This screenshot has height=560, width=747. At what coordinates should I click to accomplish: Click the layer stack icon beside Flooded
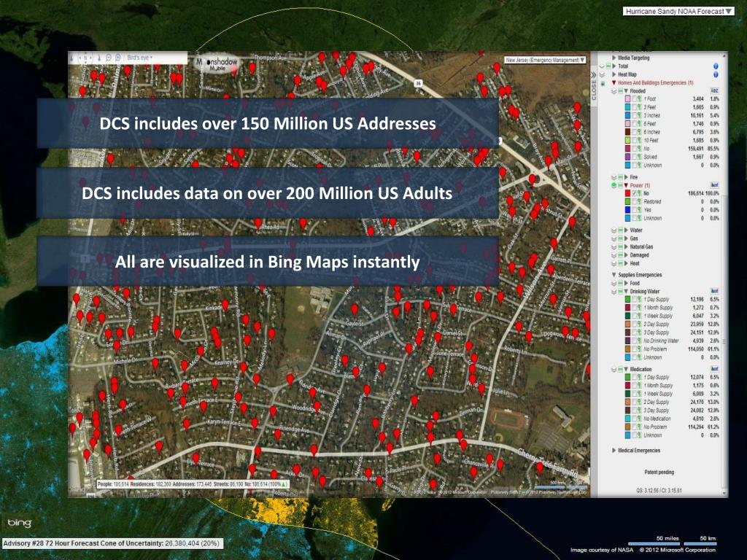click(x=614, y=91)
